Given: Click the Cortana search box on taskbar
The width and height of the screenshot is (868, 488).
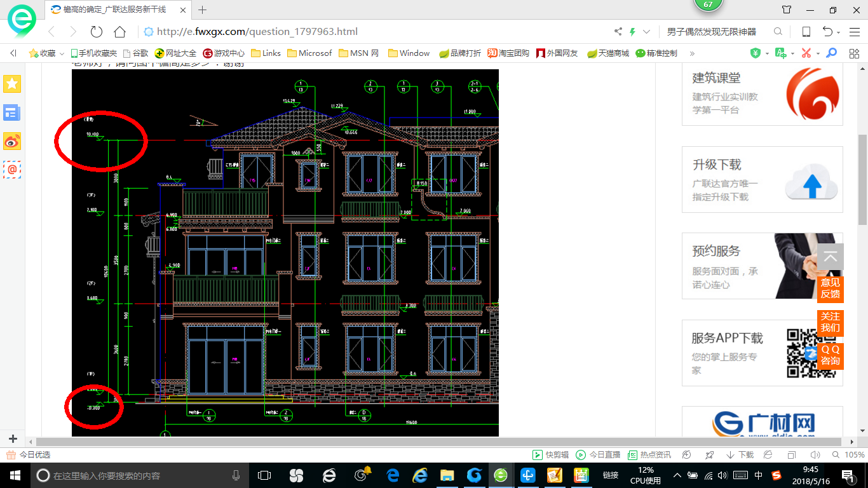Looking at the screenshot, I should [140, 475].
